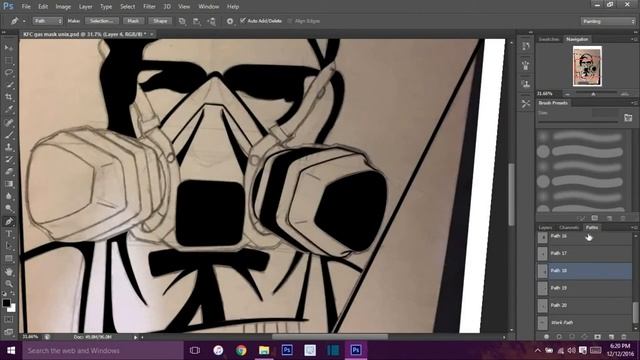Screen dimensions: 640x360
Task: Open the File menu
Action: pyautogui.click(x=26, y=7)
